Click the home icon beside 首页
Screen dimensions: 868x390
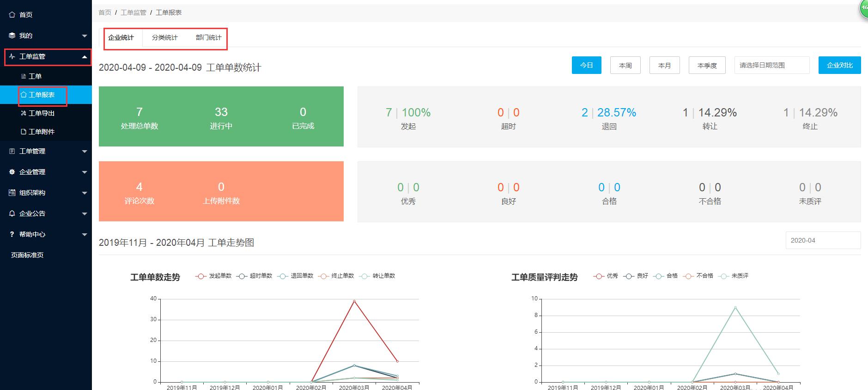point(12,15)
